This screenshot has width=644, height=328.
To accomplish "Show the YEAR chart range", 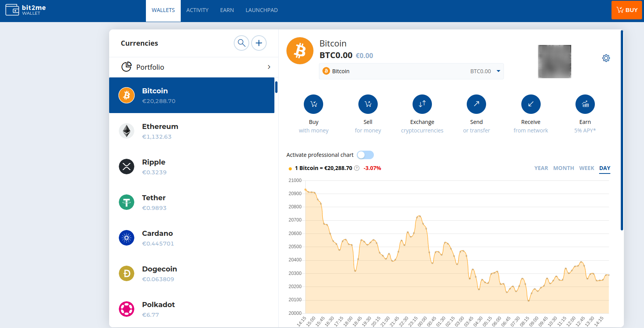I will point(541,168).
